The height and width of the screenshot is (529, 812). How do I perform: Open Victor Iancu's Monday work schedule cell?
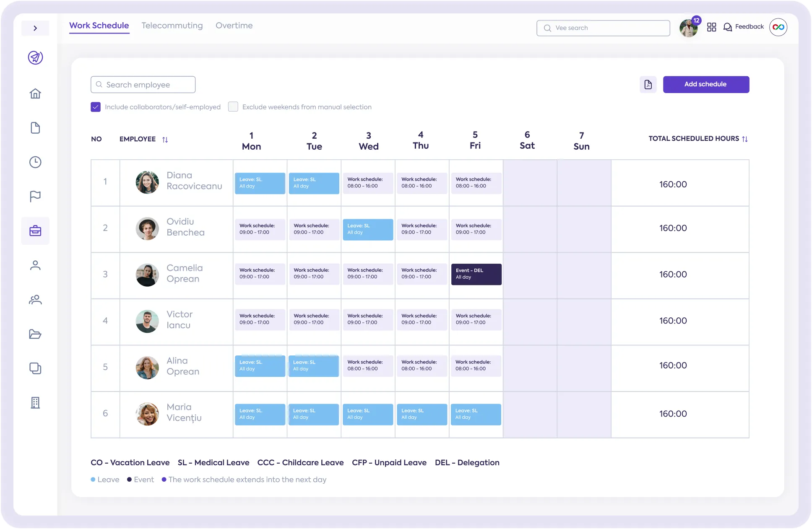coord(260,319)
